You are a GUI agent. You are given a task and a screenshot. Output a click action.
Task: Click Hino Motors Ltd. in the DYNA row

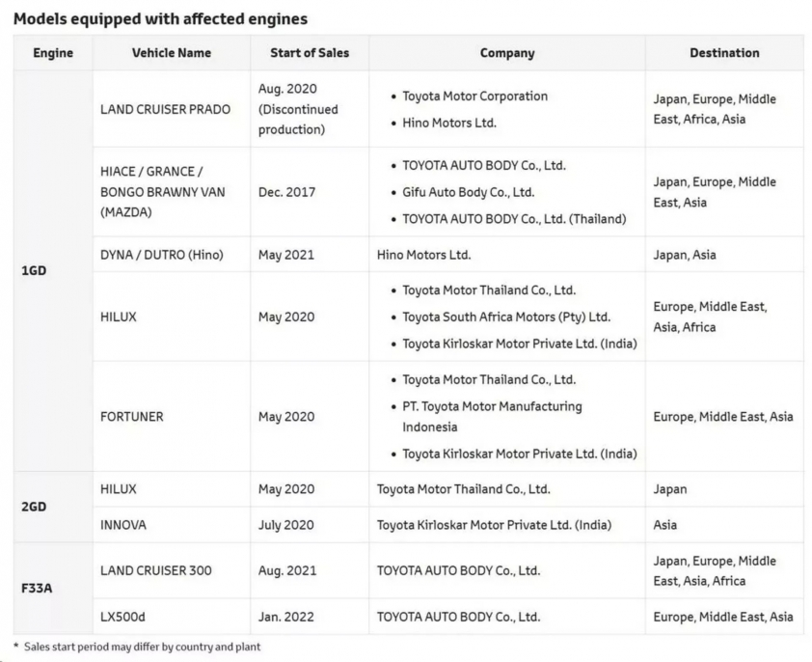click(423, 255)
